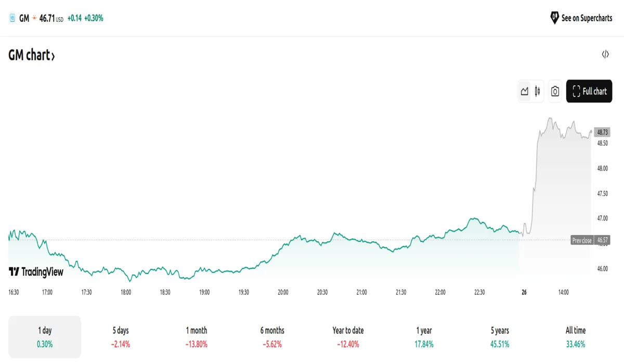Click the Supercharts logo icon

pyautogui.click(x=554, y=18)
